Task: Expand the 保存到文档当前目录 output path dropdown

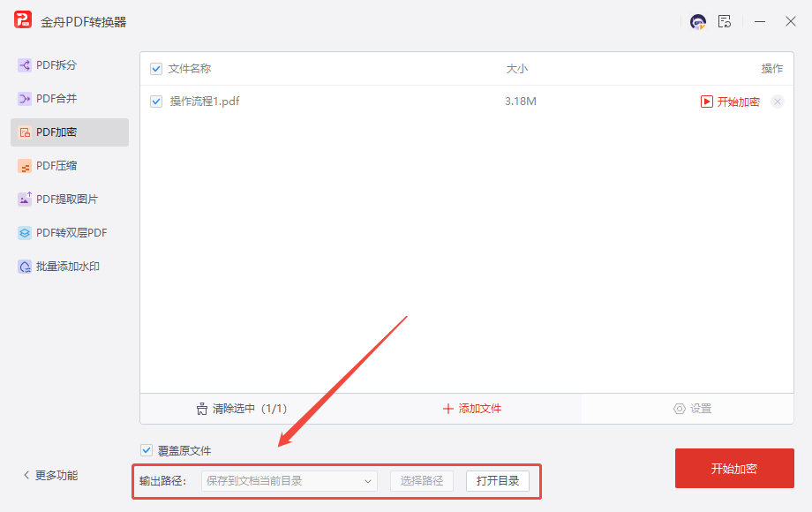Action: (x=289, y=481)
